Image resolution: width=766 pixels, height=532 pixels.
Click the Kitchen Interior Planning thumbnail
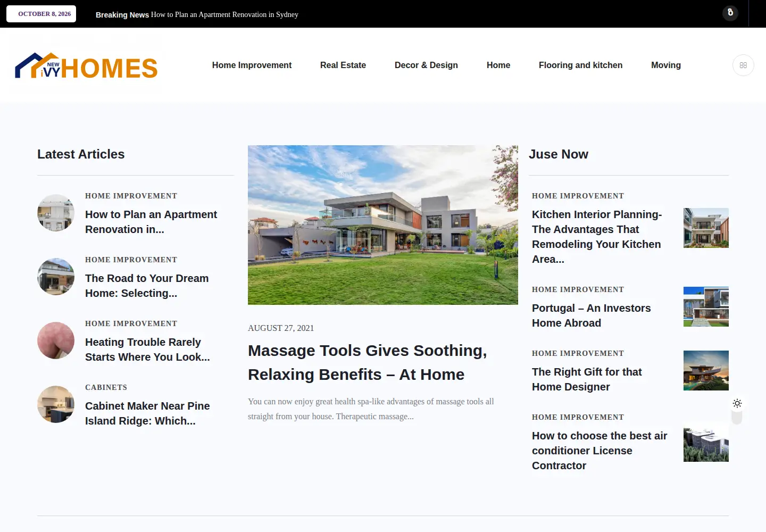click(x=706, y=228)
